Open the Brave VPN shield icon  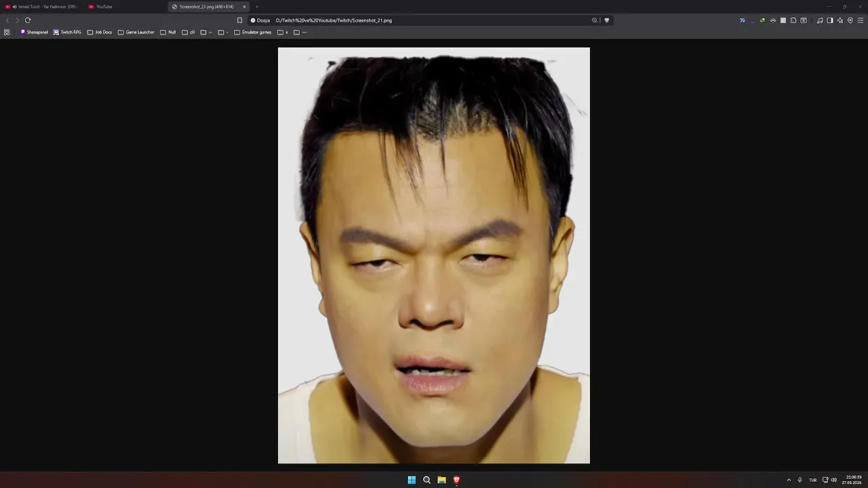click(850, 20)
